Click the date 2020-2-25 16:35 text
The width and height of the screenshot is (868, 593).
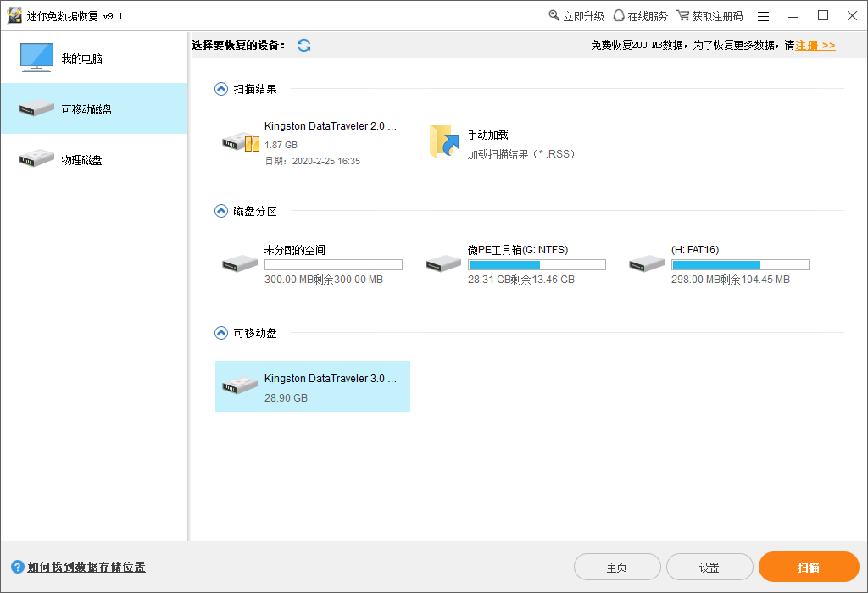point(312,161)
